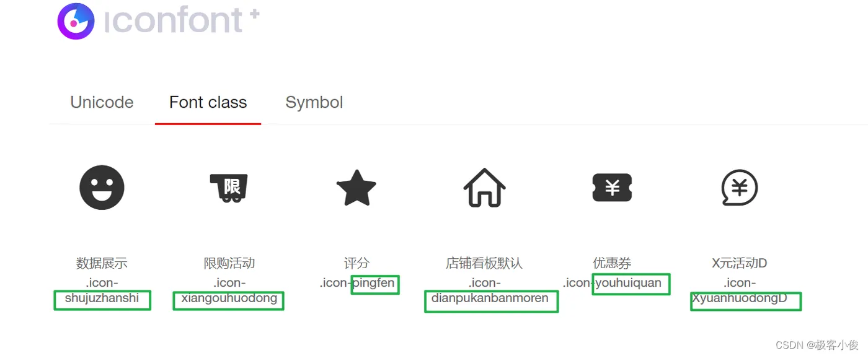The height and width of the screenshot is (356, 868).
Task: Click the yen speech bubble icon
Action: [x=740, y=187]
